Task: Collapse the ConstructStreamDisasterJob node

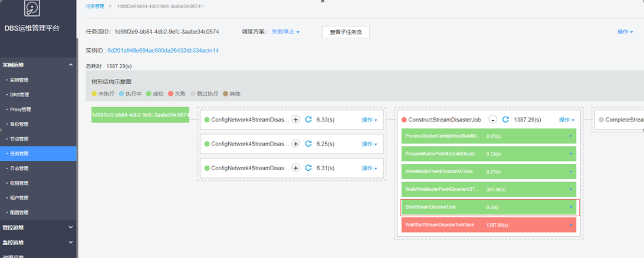Action: pyautogui.click(x=493, y=120)
